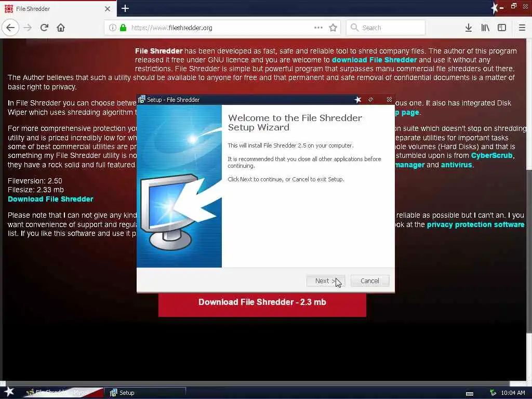532x399 pixels.
Task: Open a new tab with plus button
Action: pos(125,8)
